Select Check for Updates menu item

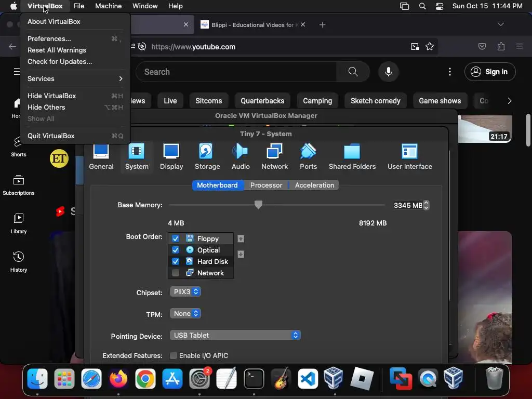pos(75,61)
